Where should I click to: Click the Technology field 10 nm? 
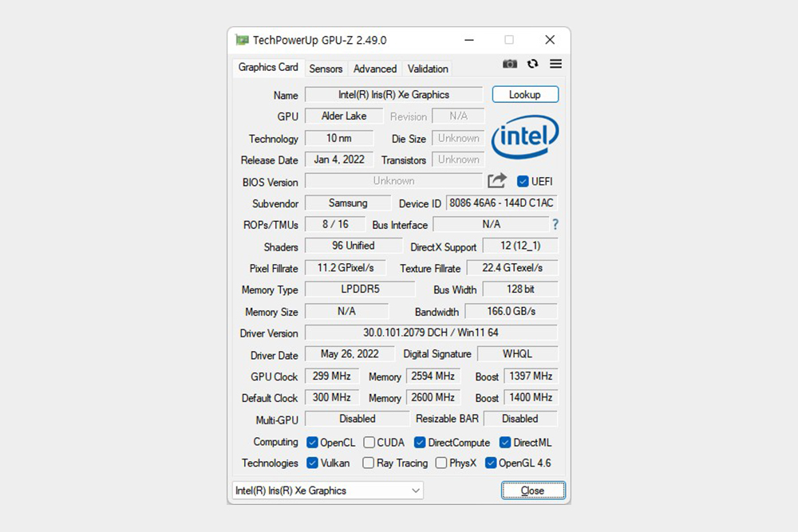[x=339, y=138]
